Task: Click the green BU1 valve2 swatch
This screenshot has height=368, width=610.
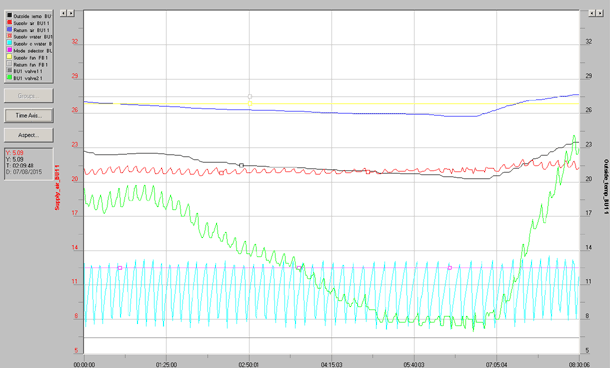Action: 9,77
